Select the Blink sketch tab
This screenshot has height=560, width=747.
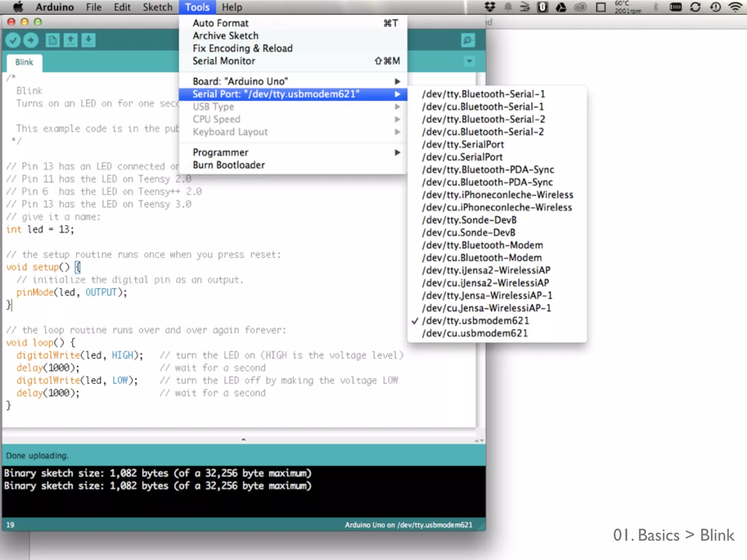24,62
